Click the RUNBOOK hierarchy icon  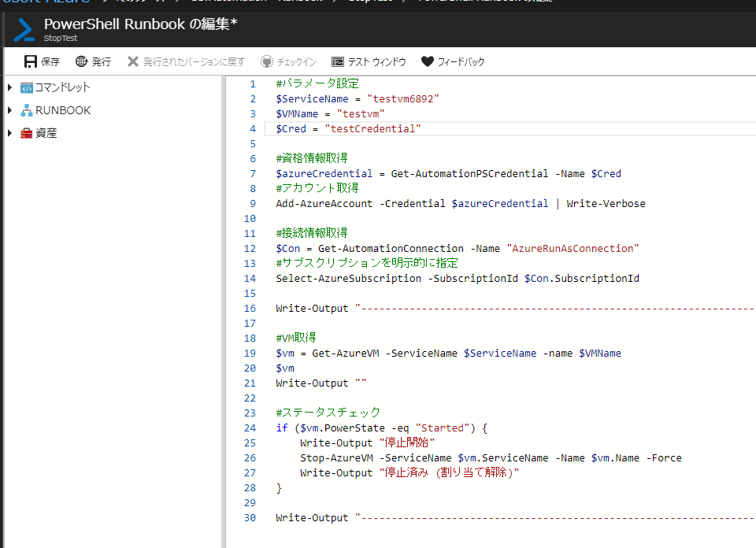(x=27, y=110)
